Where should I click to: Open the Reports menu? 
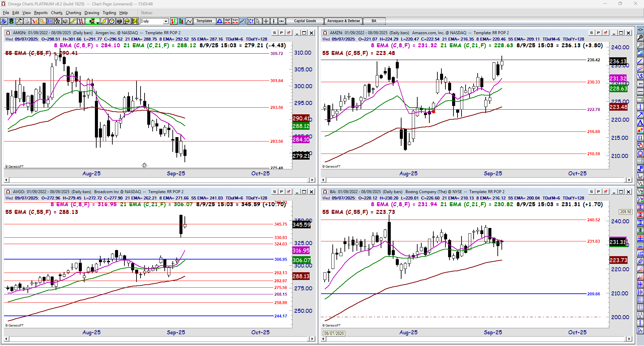(41, 13)
